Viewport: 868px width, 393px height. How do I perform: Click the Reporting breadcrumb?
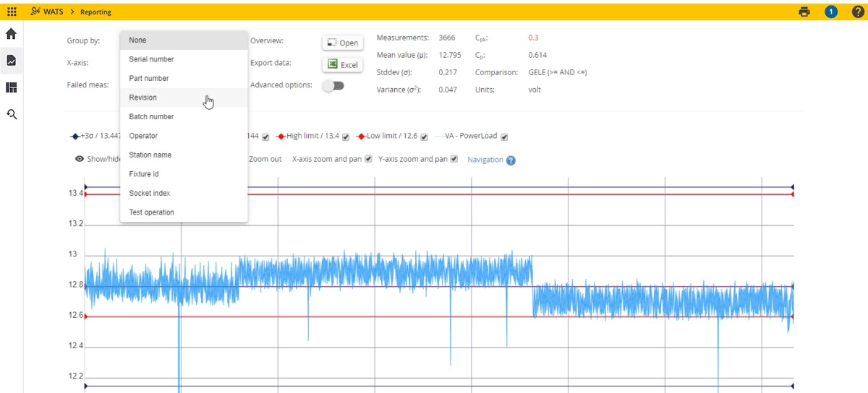click(95, 12)
